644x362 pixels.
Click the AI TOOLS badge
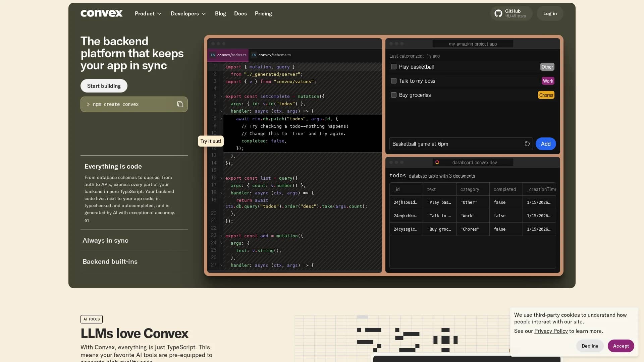click(x=92, y=319)
